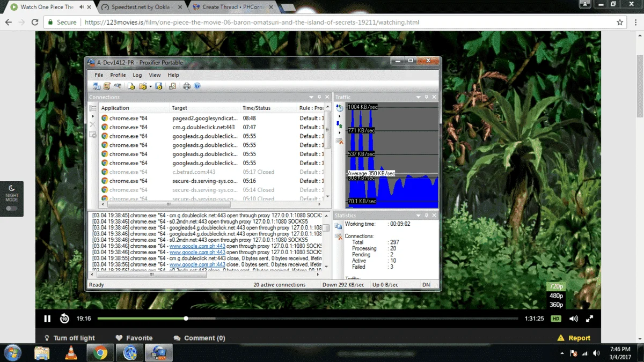Select 720p video quality
This screenshot has width=644, height=362.
[556, 287]
